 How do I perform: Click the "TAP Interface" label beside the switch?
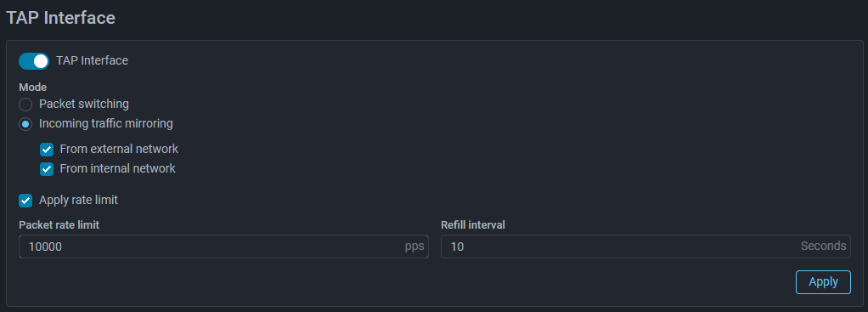(x=92, y=61)
